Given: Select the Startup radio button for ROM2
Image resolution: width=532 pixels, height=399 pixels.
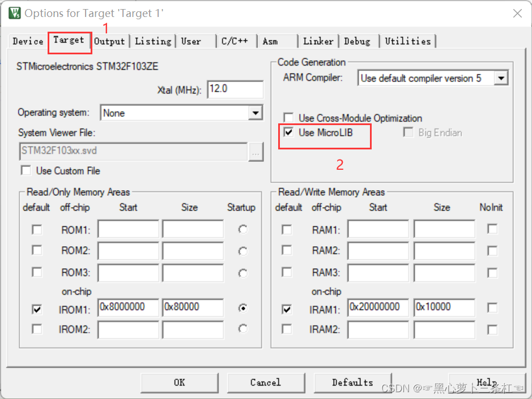Looking at the screenshot, I should 242,251.
